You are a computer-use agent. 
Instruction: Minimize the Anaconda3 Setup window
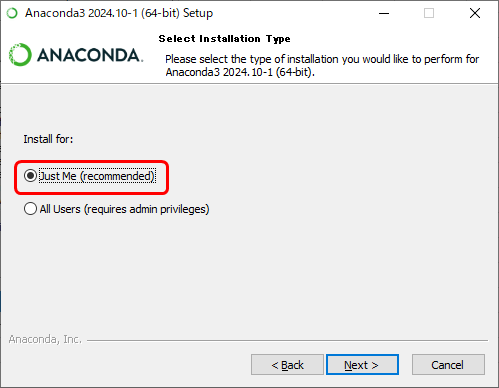coord(384,13)
